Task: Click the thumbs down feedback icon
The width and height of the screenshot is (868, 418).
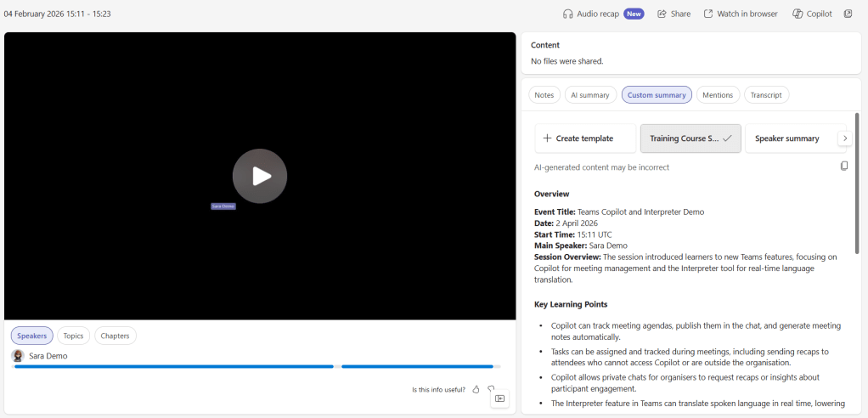Action: point(491,389)
